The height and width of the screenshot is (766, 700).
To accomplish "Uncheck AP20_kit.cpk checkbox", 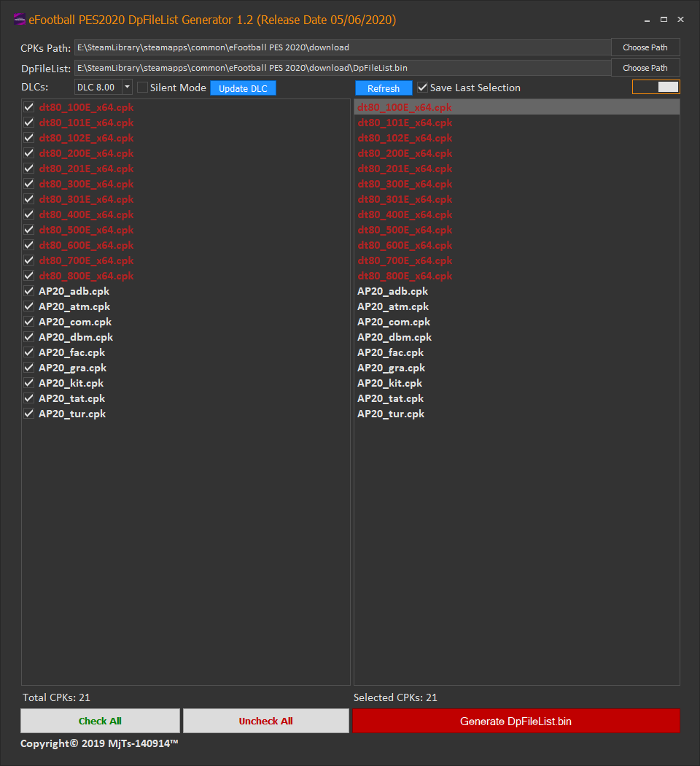I will (x=28, y=383).
